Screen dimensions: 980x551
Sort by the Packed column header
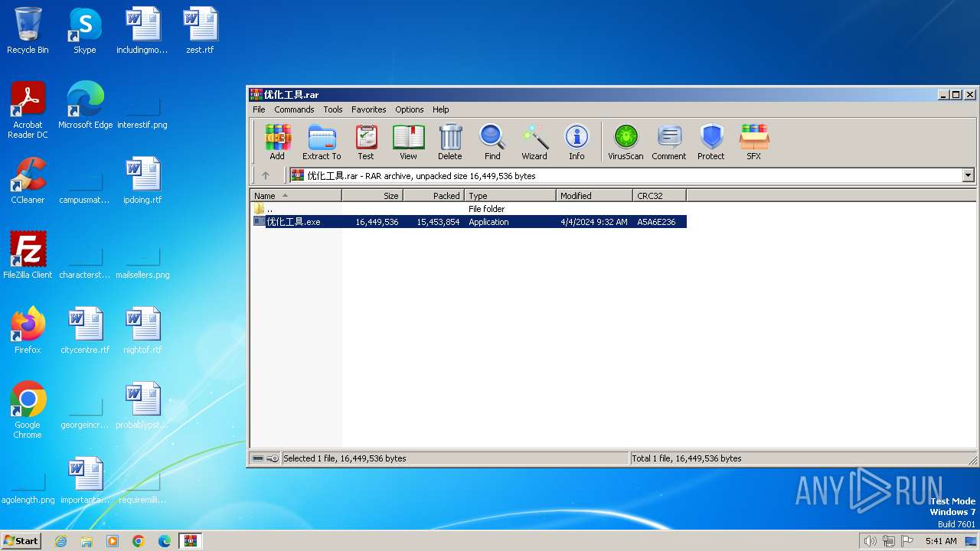(x=433, y=196)
